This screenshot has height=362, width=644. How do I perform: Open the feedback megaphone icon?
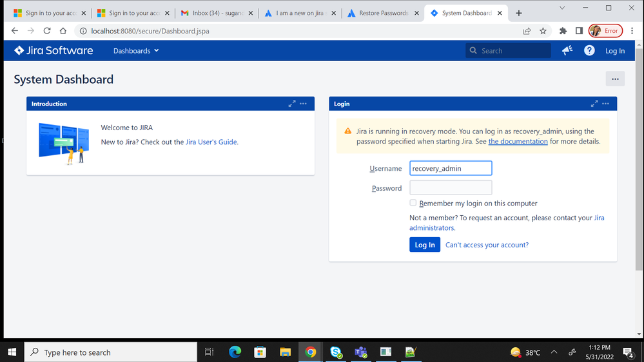point(567,50)
